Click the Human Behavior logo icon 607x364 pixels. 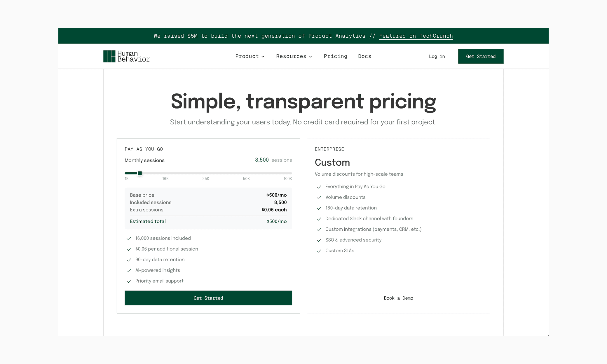coord(109,56)
